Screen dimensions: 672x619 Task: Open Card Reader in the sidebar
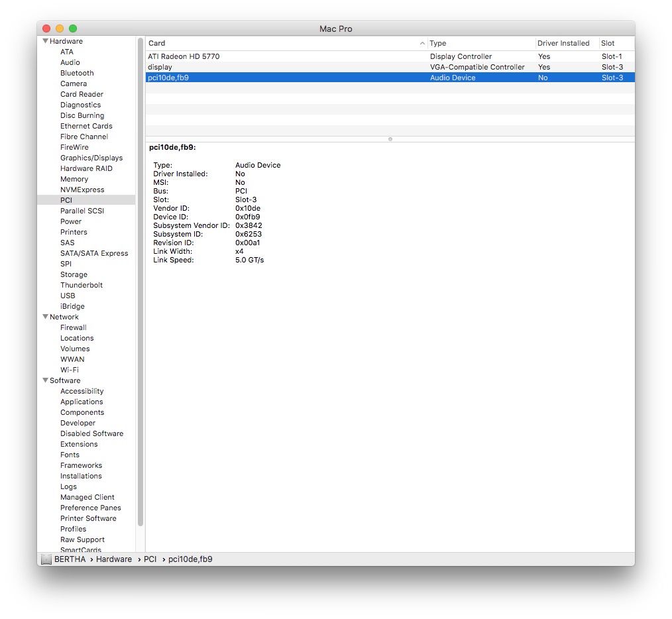pos(82,94)
